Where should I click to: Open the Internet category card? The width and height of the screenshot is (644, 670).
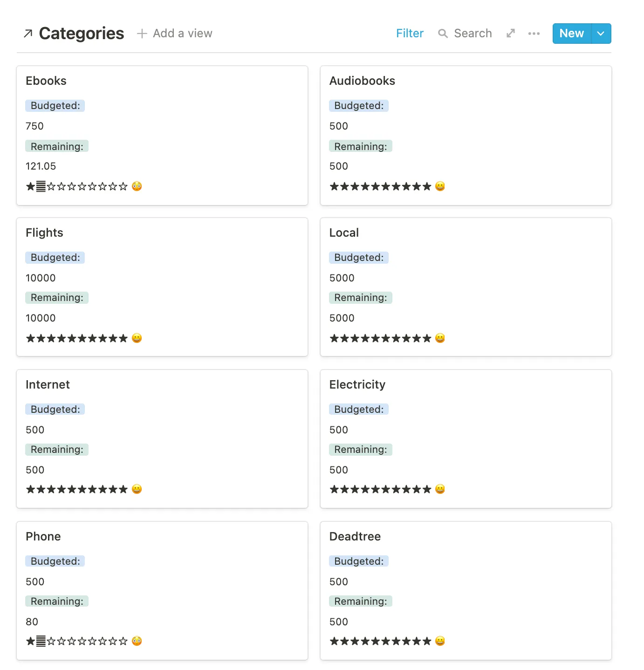click(x=162, y=439)
